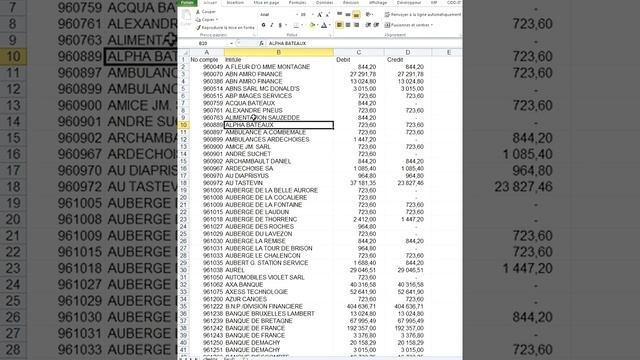Click the font color A icon

[324, 25]
